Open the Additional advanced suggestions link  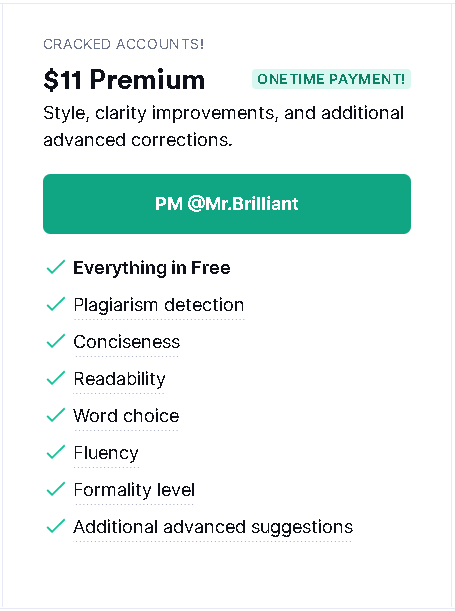(x=213, y=527)
